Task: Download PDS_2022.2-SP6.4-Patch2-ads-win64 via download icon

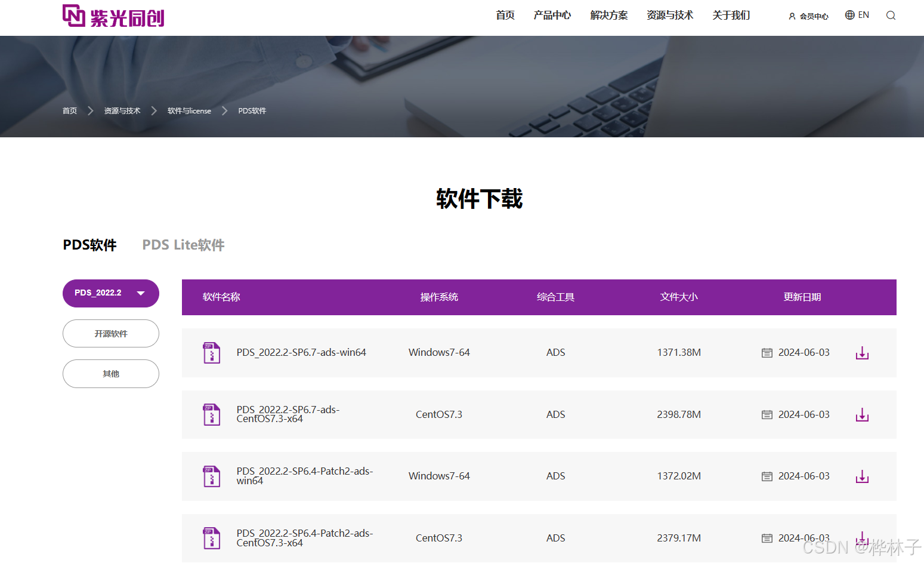Action: pyautogui.click(x=862, y=476)
